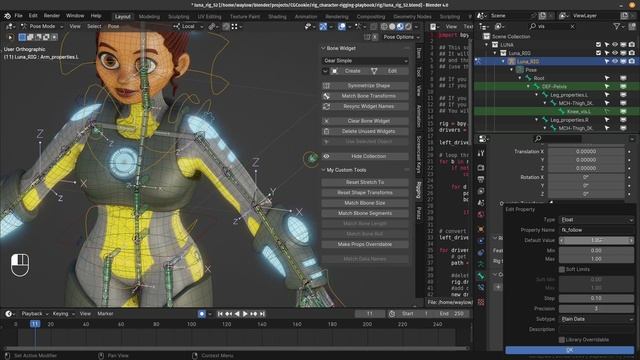Select the Bone properties tab icon
The width and height of the screenshot is (640, 360).
tap(481, 276)
